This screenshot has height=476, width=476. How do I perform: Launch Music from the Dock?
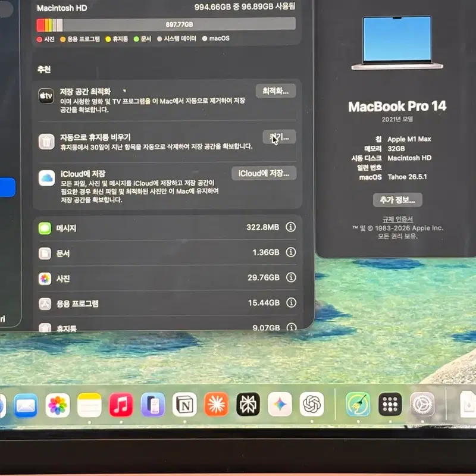[121, 405]
